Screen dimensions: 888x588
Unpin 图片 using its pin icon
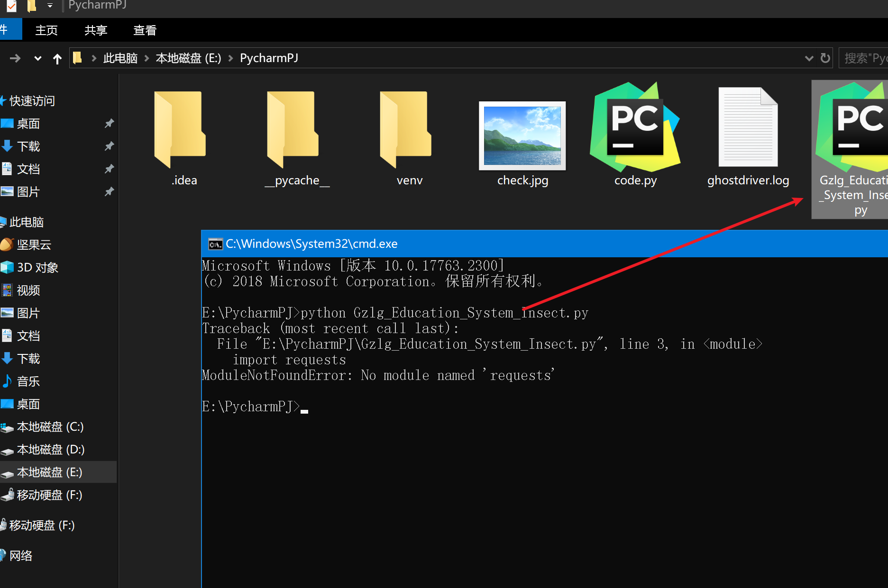[x=109, y=192]
